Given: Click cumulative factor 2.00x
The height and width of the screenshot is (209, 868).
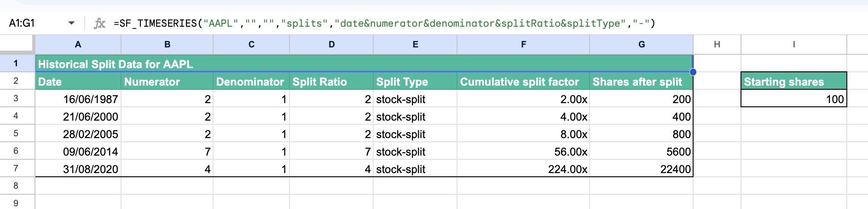Looking at the screenshot, I should point(523,99).
